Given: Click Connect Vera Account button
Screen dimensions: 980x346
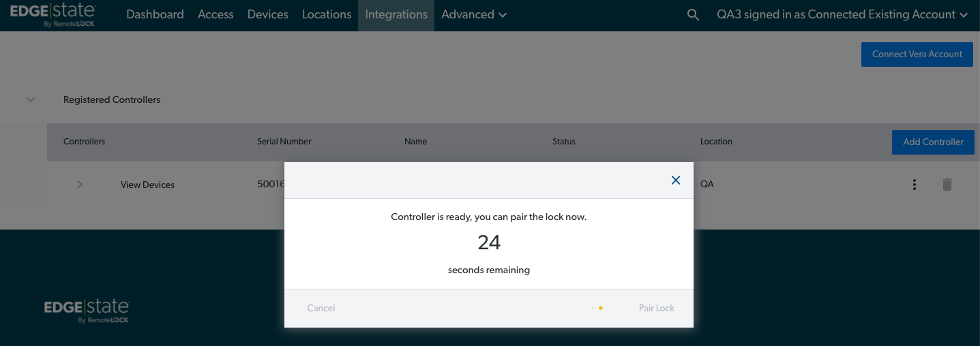Looking at the screenshot, I should (x=917, y=54).
